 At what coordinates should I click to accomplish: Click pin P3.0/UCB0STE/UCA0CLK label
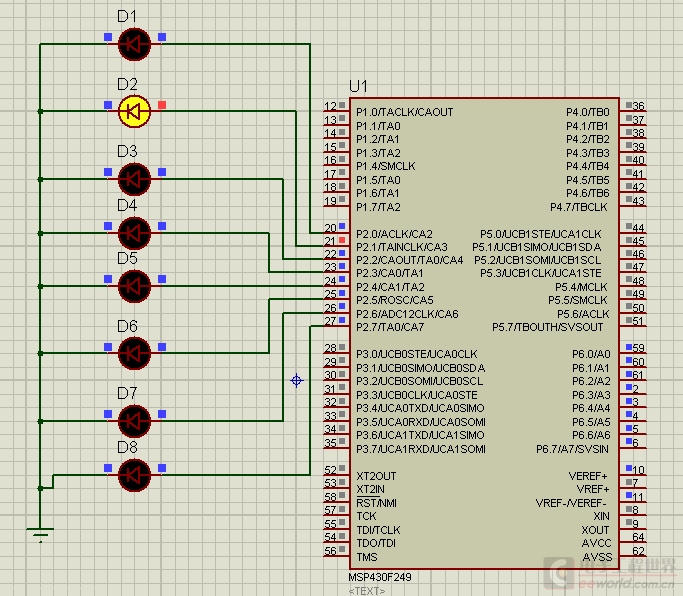pyautogui.click(x=416, y=354)
